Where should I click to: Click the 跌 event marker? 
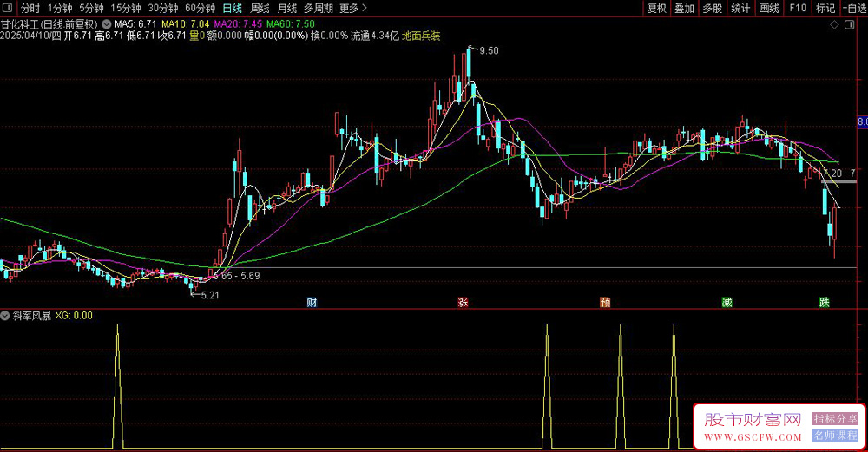pos(825,302)
